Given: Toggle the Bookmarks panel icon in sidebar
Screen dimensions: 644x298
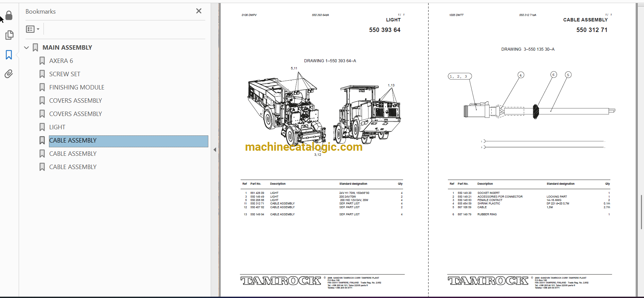Looking at the screenshot, I should click(9, 55).
